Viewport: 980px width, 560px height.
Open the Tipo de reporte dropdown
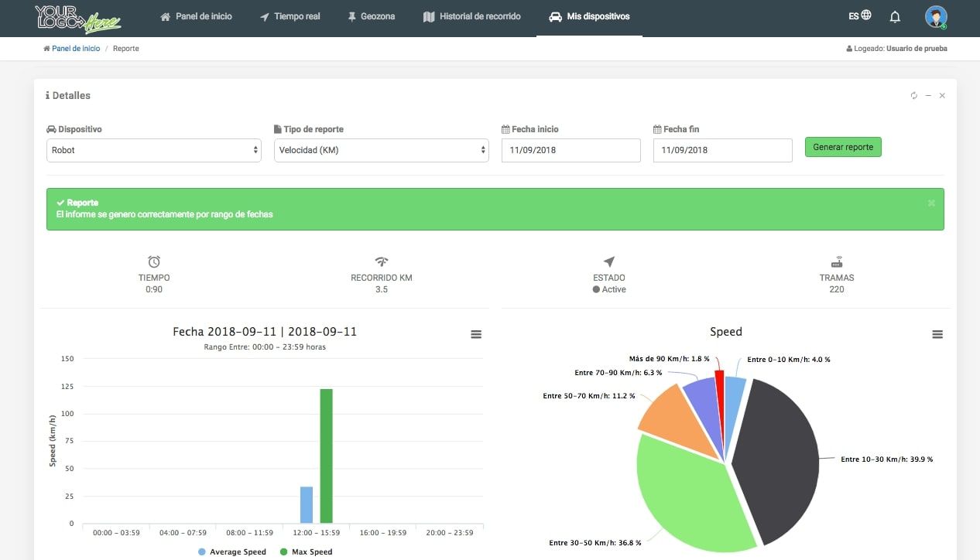[x=381, y=150]
